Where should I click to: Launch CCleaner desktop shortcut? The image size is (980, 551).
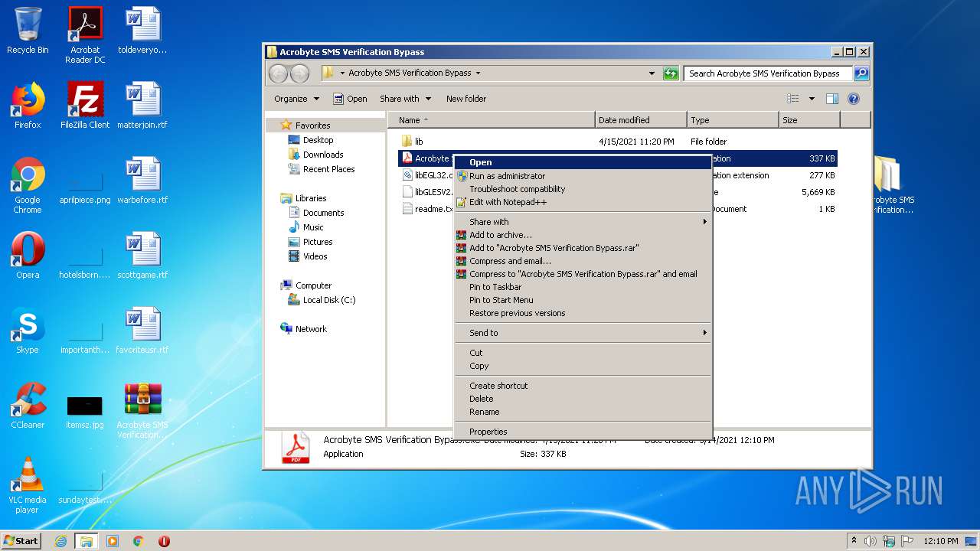28,406
